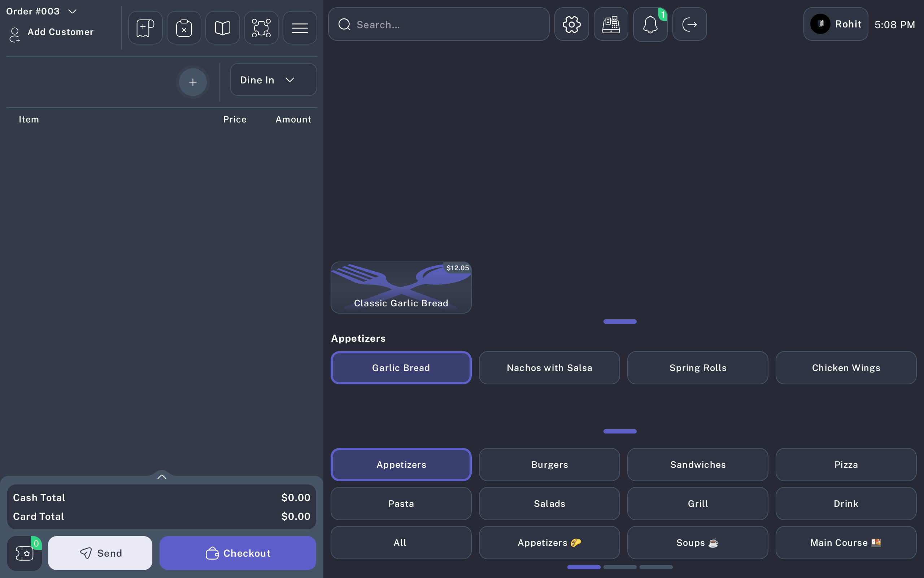Select Soups category
This screenshot has width=924, height=578.
click(698, 543)
